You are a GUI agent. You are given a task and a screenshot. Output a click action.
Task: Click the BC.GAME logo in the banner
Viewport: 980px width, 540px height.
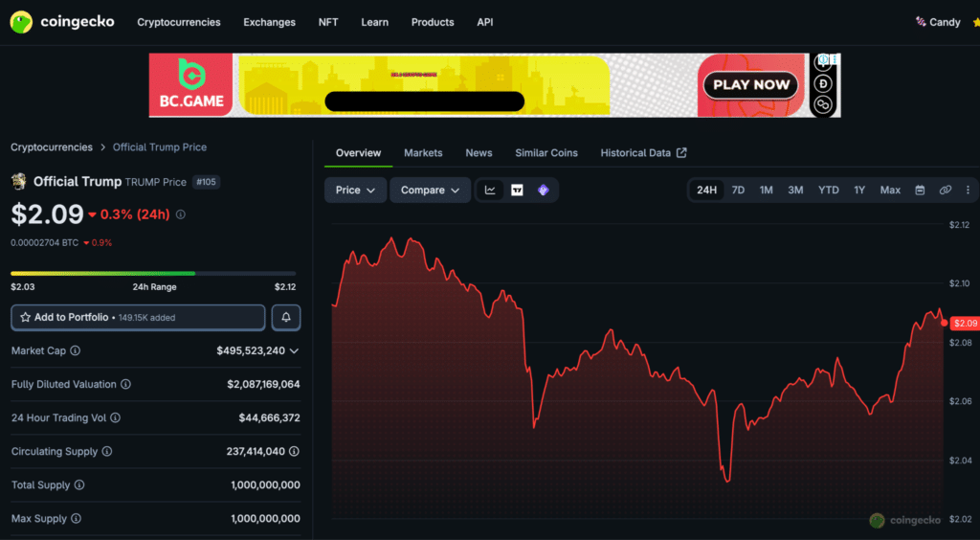point(190,85)
